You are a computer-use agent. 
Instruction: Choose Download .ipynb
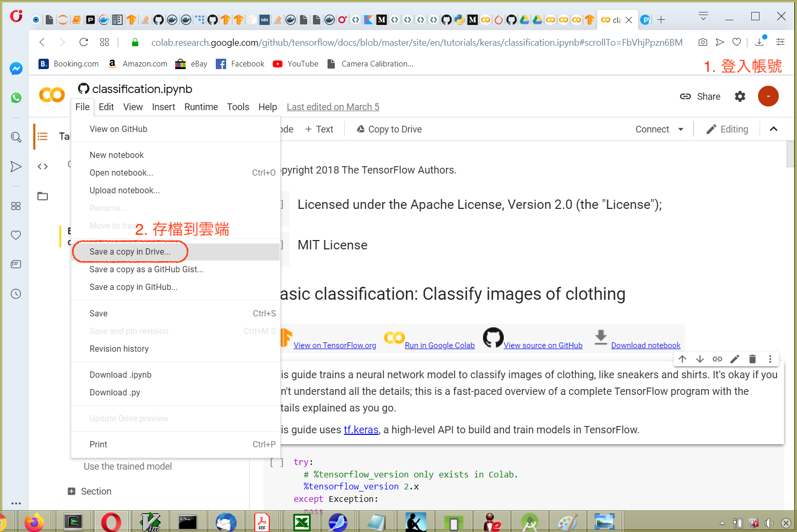click(176, 375)
